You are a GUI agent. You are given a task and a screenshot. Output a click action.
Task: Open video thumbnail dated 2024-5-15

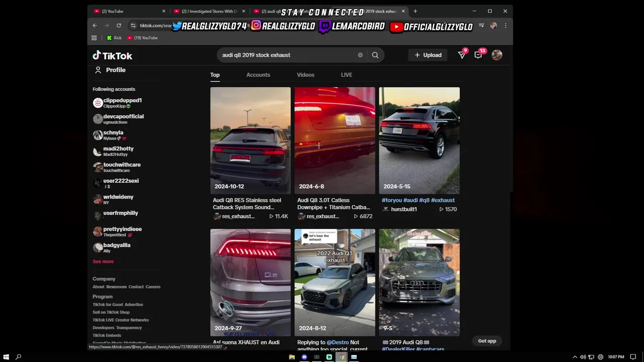(x=420, y=140)
